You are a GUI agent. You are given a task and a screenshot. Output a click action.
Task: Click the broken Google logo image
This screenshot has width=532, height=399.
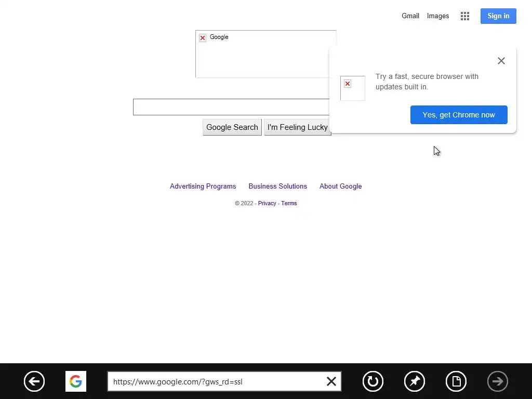point(266,54)
